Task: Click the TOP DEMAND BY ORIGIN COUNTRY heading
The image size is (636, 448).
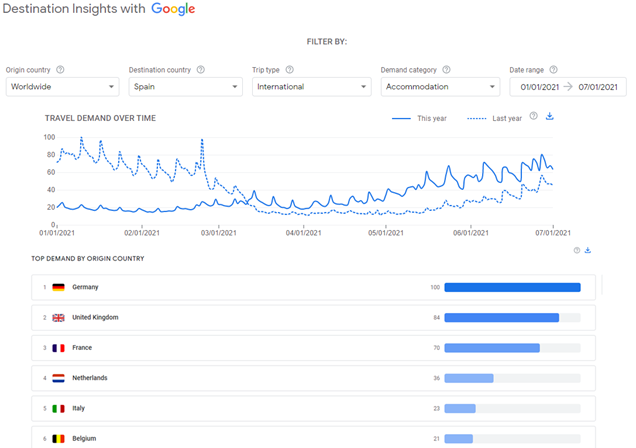Action: (x=88, y=259)
